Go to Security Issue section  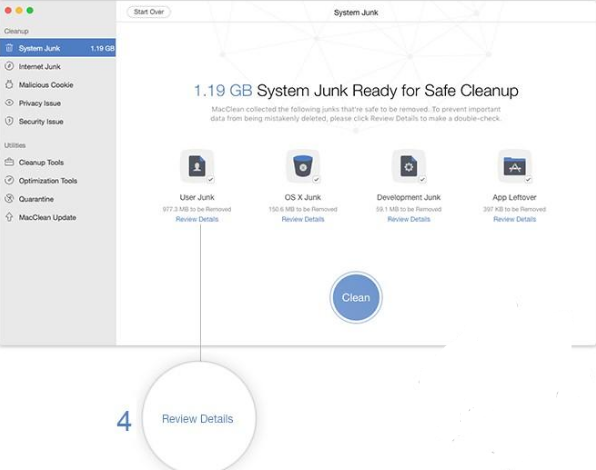point(58,121)
